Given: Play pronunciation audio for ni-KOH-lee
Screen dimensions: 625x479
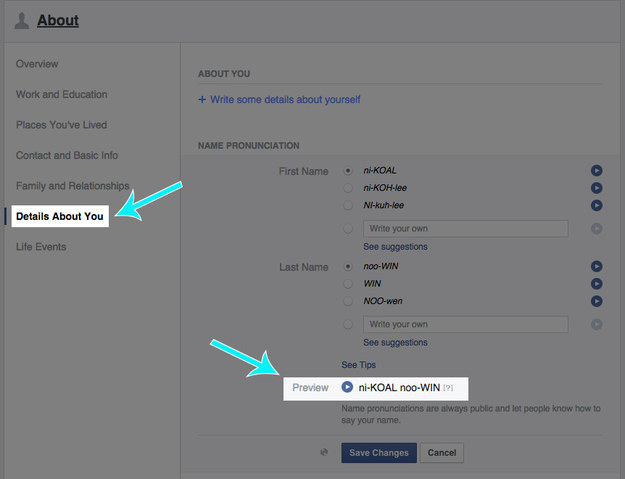Looking at the screenshot, I should [596, 188].
